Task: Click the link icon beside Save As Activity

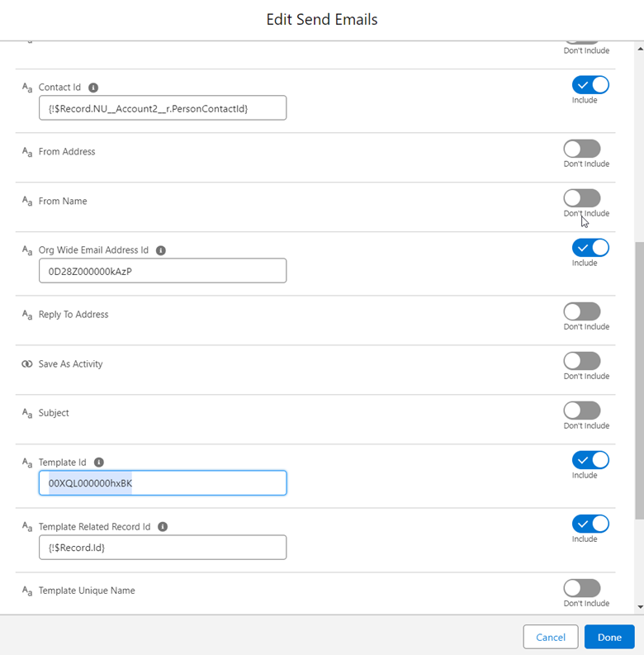Action: pos(27,364)
